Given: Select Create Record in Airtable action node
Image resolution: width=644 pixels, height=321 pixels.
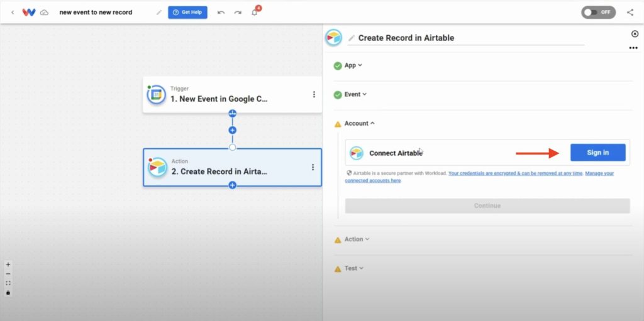Looking at the screenshot, I should click(233, 168).
